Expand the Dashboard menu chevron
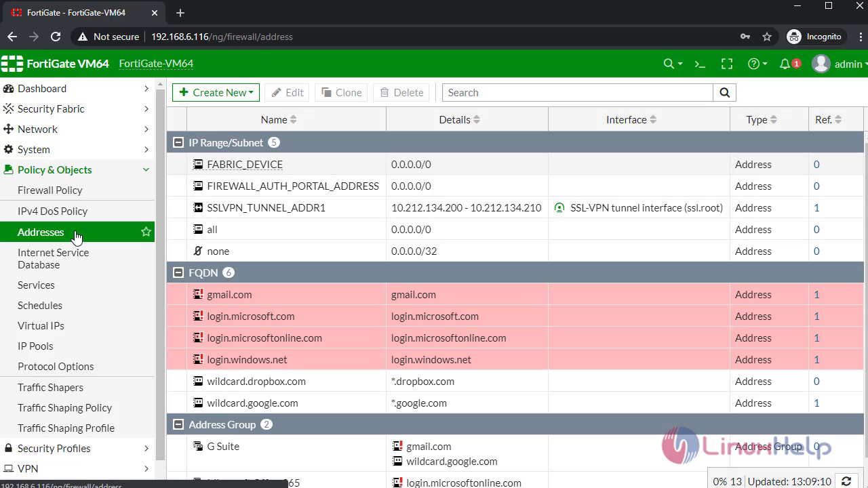868x488 pixels. (146, 88)
